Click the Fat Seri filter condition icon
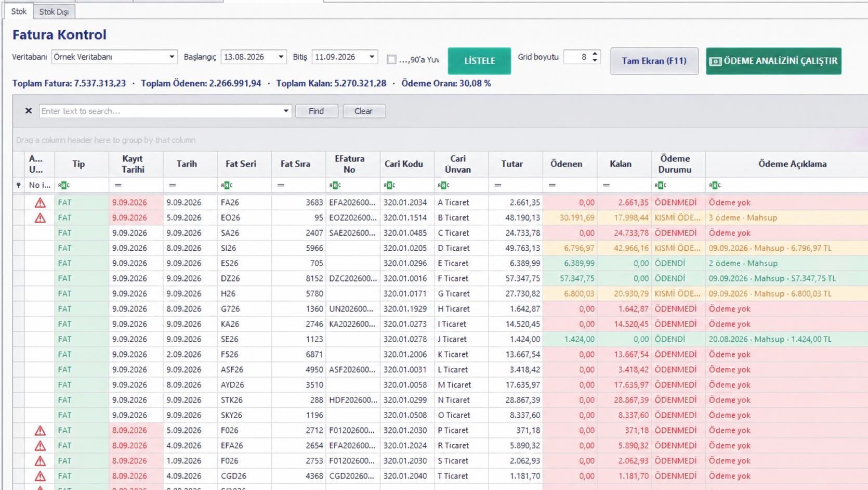Image resolution: width=868 pixels, height=490 pixels. (227, 185)
